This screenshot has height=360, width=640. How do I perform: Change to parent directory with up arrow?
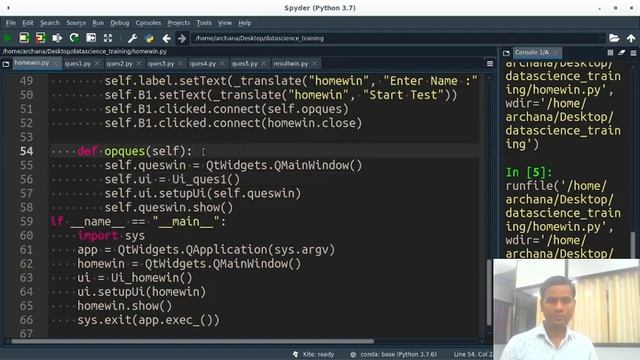click(631, 38)
